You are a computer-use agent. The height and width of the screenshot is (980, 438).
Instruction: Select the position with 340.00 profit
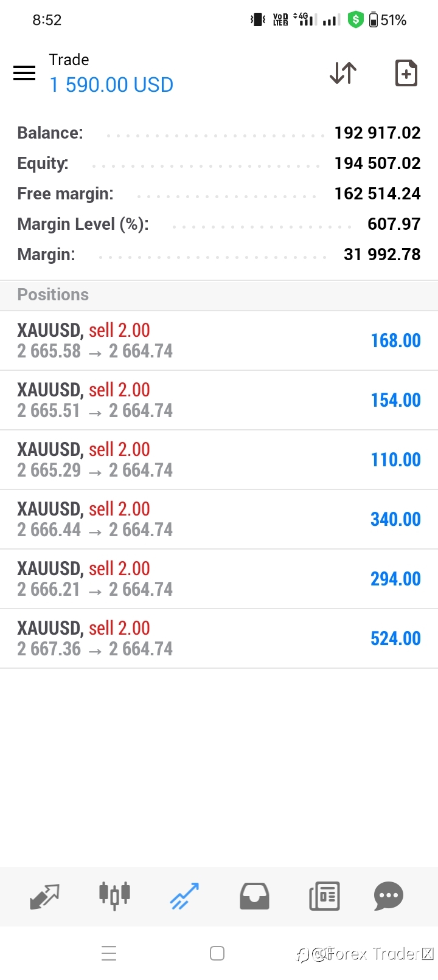[219, 519]
